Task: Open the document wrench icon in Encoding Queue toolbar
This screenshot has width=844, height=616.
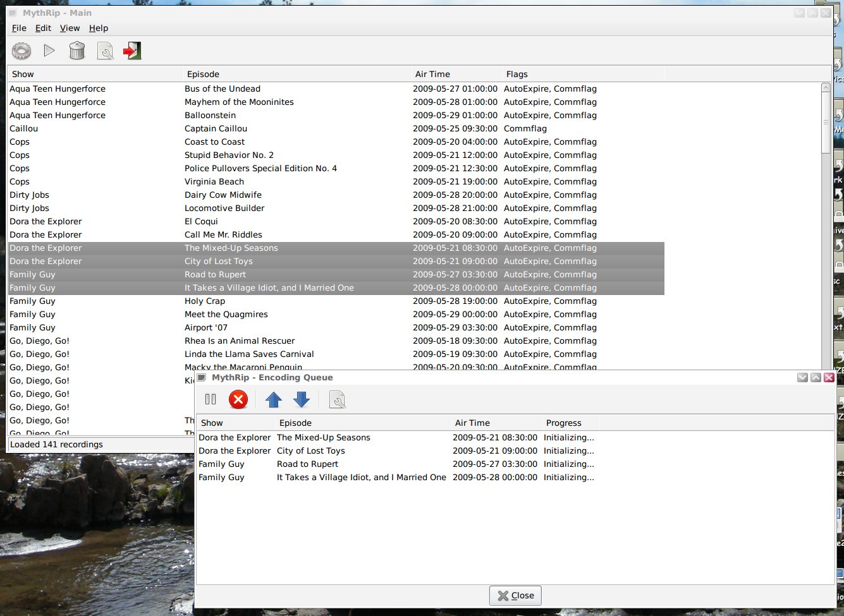Action: [x=337, y=399]
